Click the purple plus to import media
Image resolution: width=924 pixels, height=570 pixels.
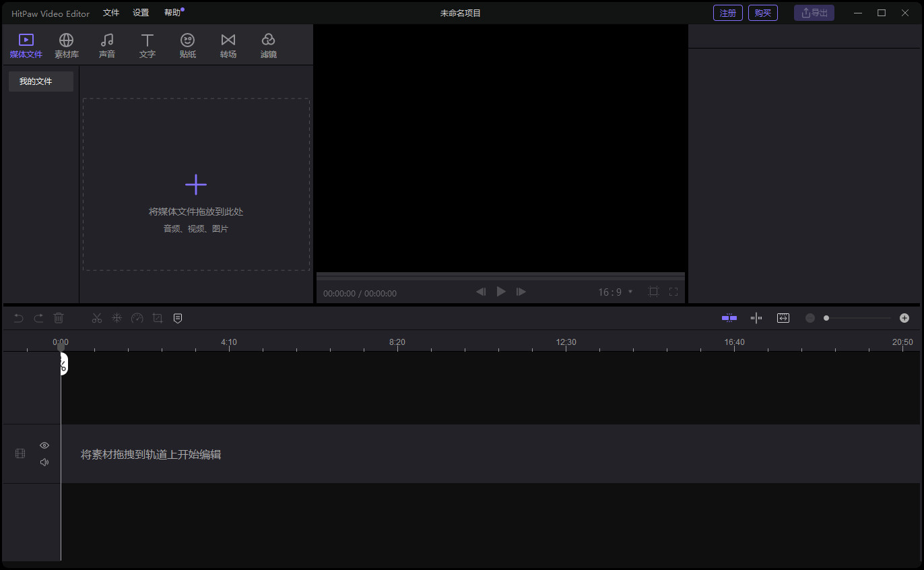pyautogui.click(x=196, y=185)
